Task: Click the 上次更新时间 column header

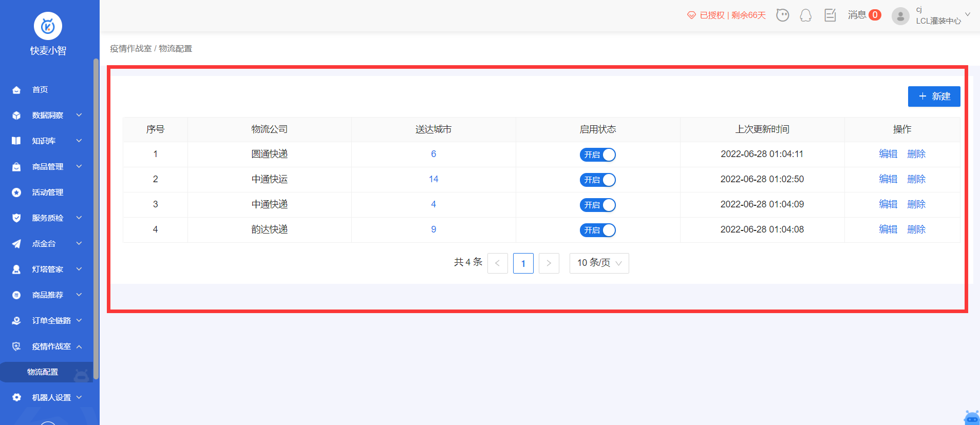Action: point(762,129)
